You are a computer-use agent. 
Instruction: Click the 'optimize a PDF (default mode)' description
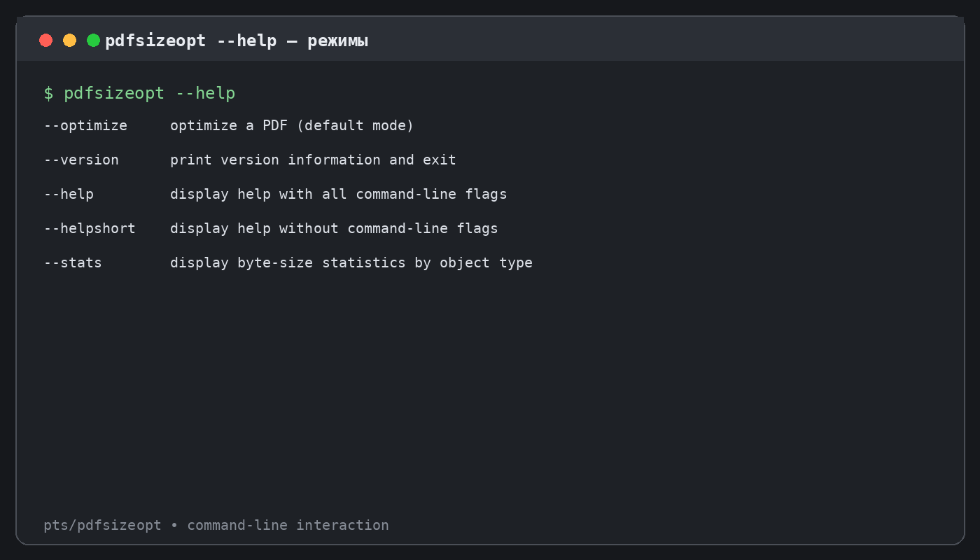[x=292, y=125]
